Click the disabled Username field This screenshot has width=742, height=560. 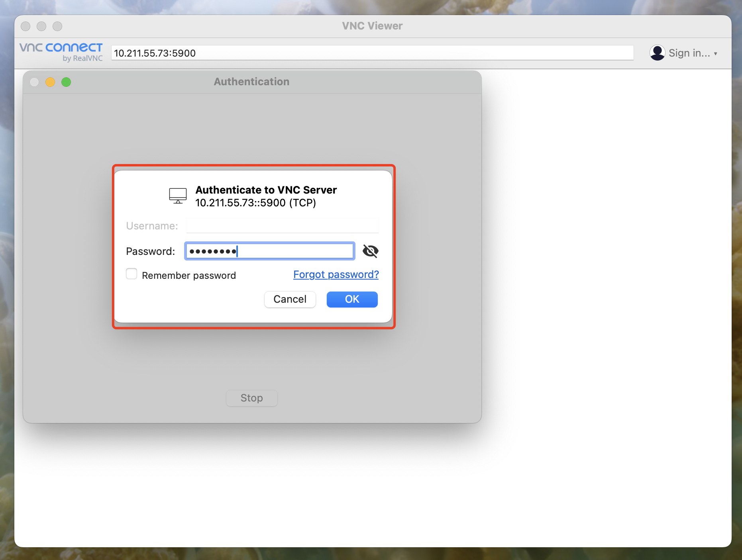(282, 225)
